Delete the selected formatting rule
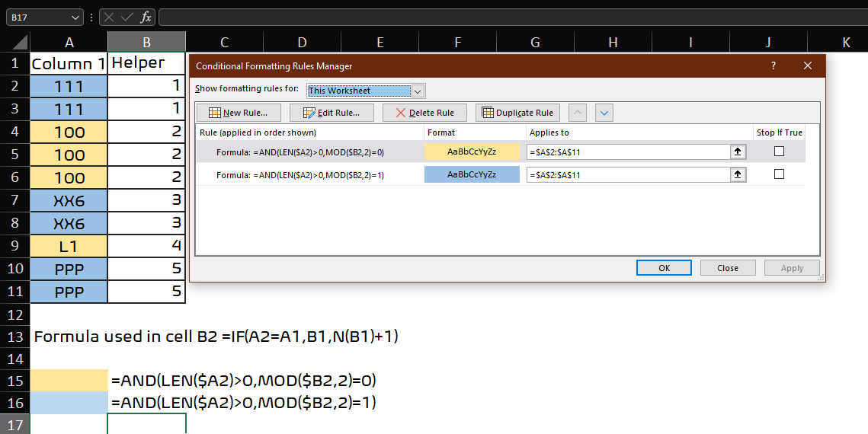 (424, 113)
